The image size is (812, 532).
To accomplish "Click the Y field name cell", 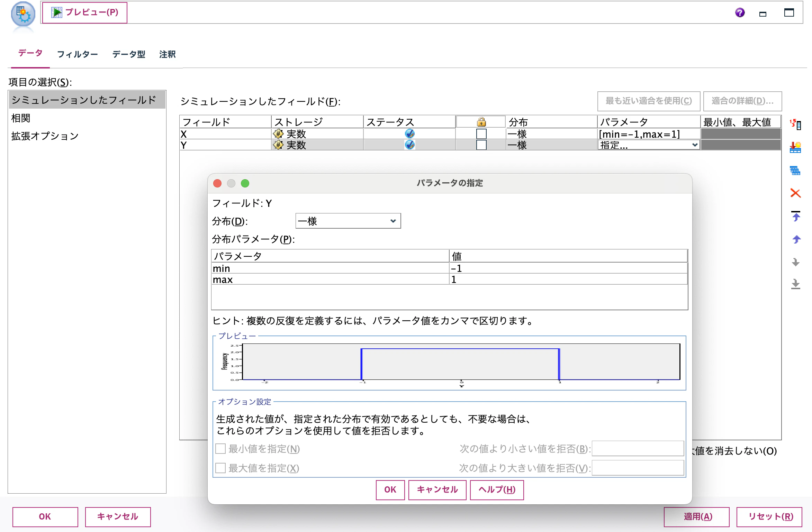I will tap(225, 145).
